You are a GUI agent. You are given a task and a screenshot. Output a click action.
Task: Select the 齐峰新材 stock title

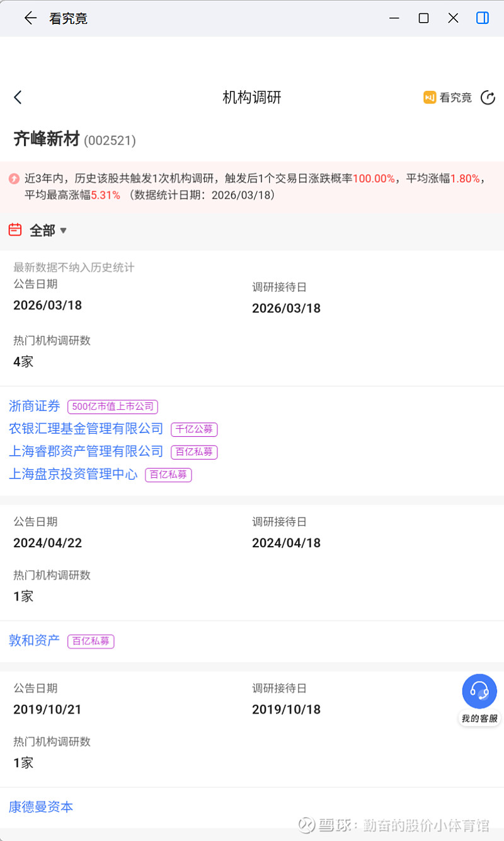pos(47,139)
